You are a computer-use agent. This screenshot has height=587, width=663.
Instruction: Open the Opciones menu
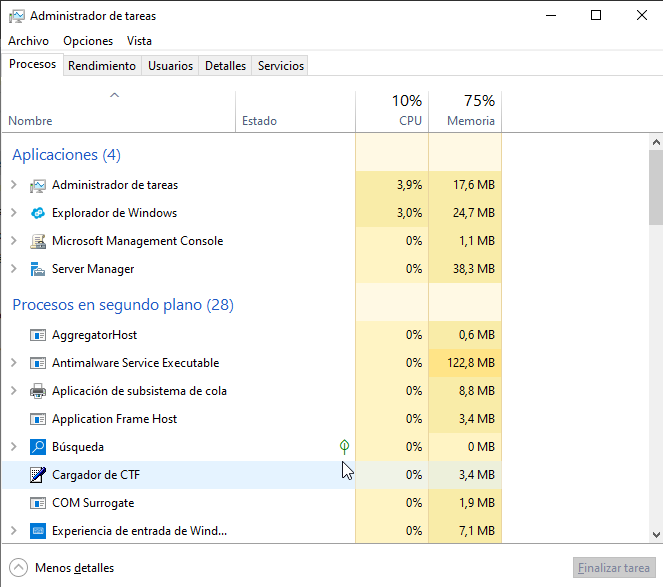click(88, 41)
